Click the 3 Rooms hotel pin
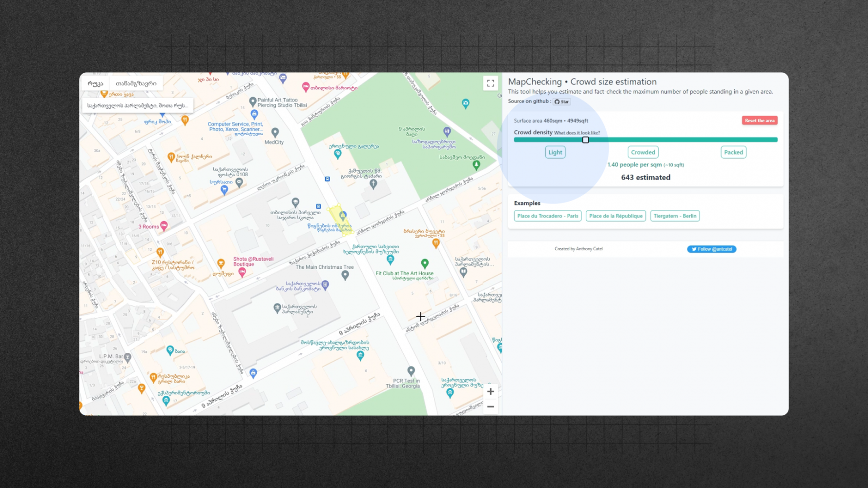This screenshot has width=868, height=488. pos(164,226)
